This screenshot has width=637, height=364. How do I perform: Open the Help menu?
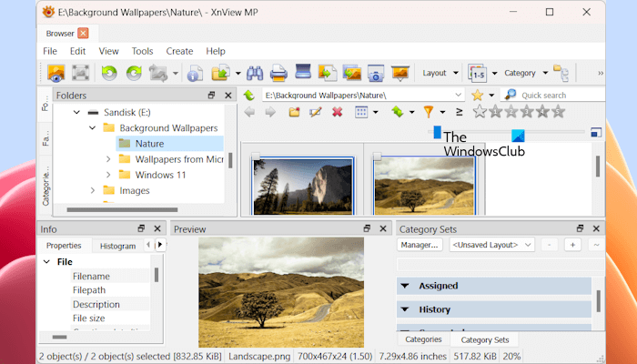click(216, 51)
